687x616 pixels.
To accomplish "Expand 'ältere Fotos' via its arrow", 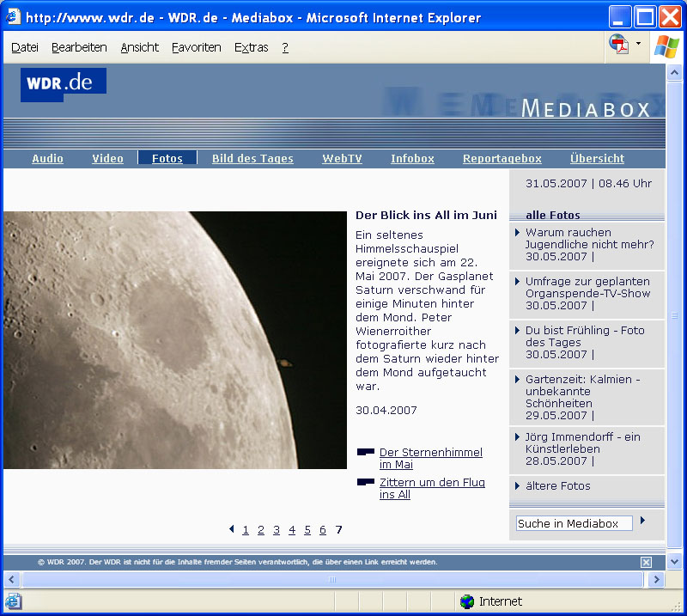I will click(517, 485).
